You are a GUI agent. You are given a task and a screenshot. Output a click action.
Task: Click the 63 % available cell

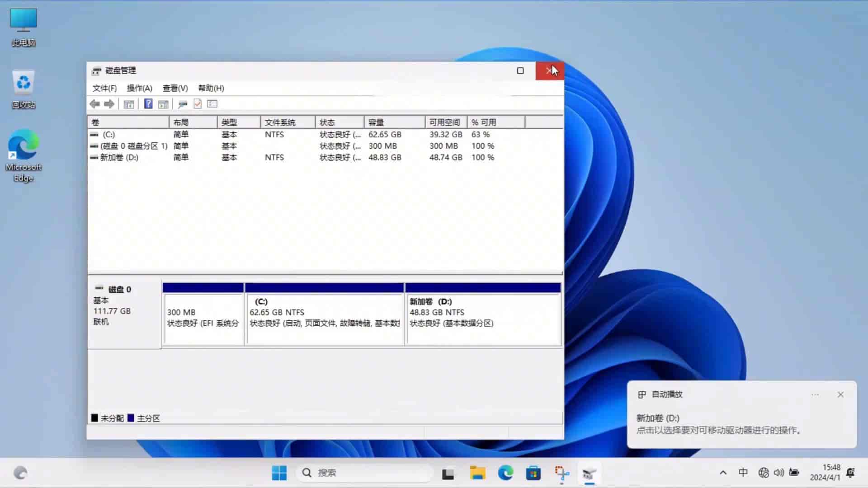481,135
